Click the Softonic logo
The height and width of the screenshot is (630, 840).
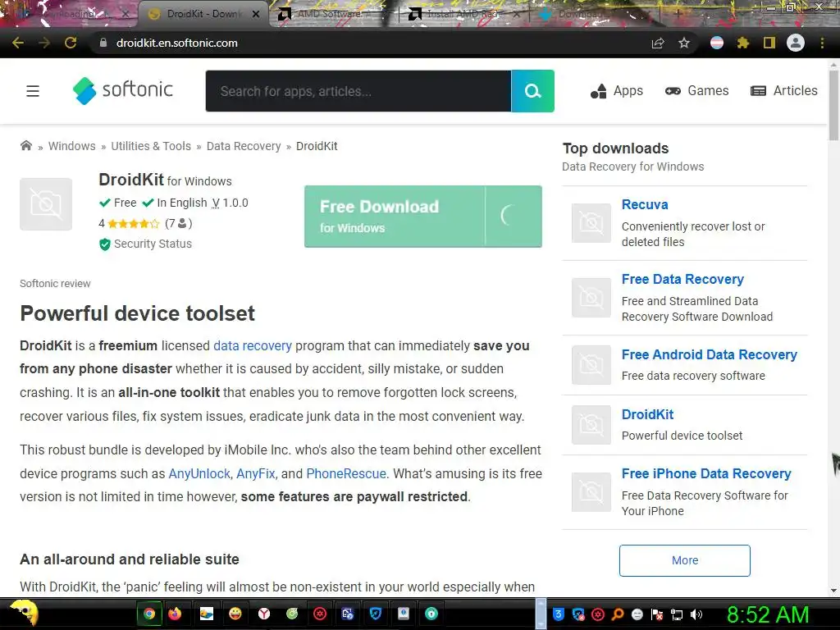coord(123,90)
